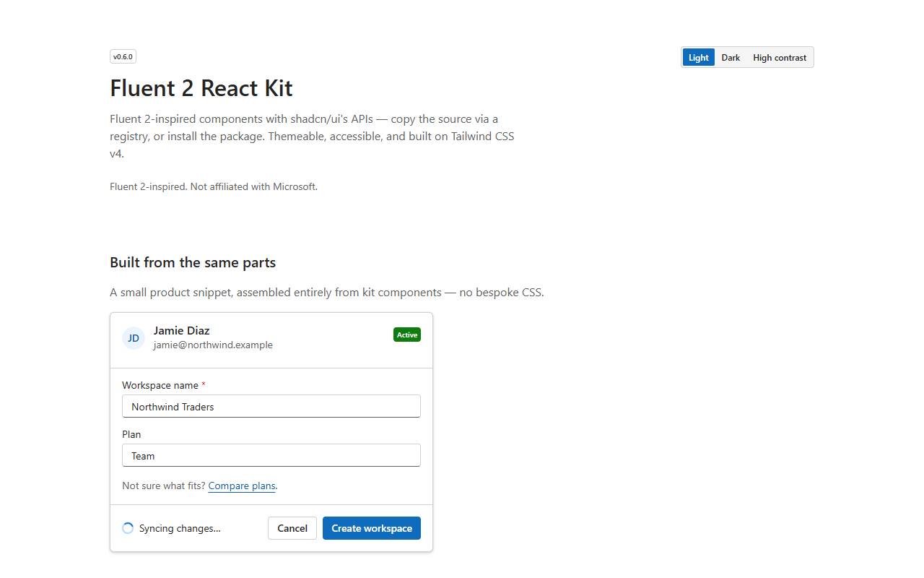Click the v0.6.0 version badge
924x578 pixels.
click(123, 56)
